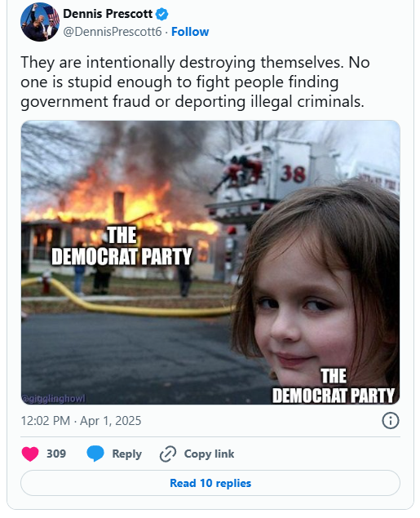Follow Dennis Prescott
This screenshot has width=420, height=518.
pyautogui.click(x=190, y=32)
